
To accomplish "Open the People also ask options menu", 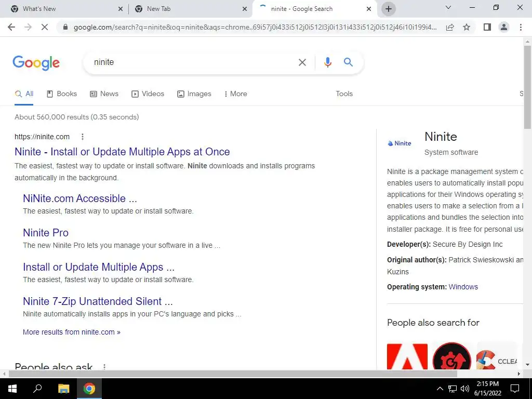I will tap(104, 367).
